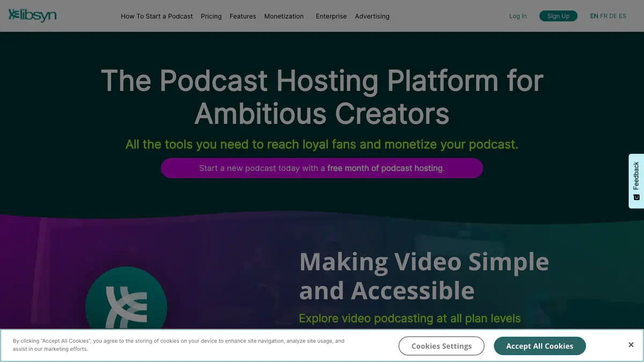Click the free month of podcast hosting banner

322,168
